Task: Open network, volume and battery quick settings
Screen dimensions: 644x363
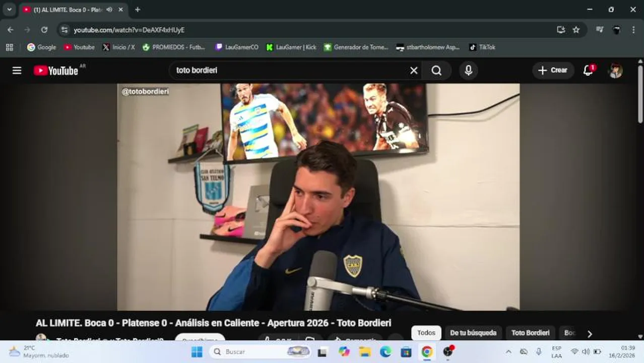Action: pyautogui.click(x=586, y=352)
